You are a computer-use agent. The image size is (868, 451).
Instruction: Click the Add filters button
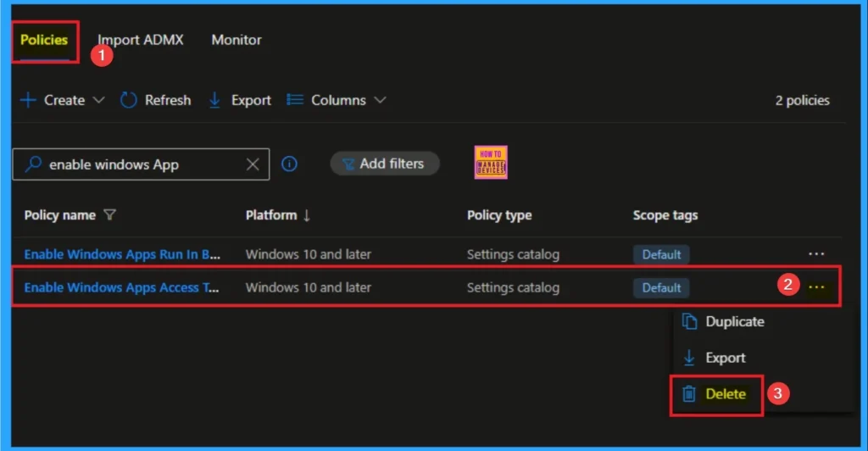point(385,164)
